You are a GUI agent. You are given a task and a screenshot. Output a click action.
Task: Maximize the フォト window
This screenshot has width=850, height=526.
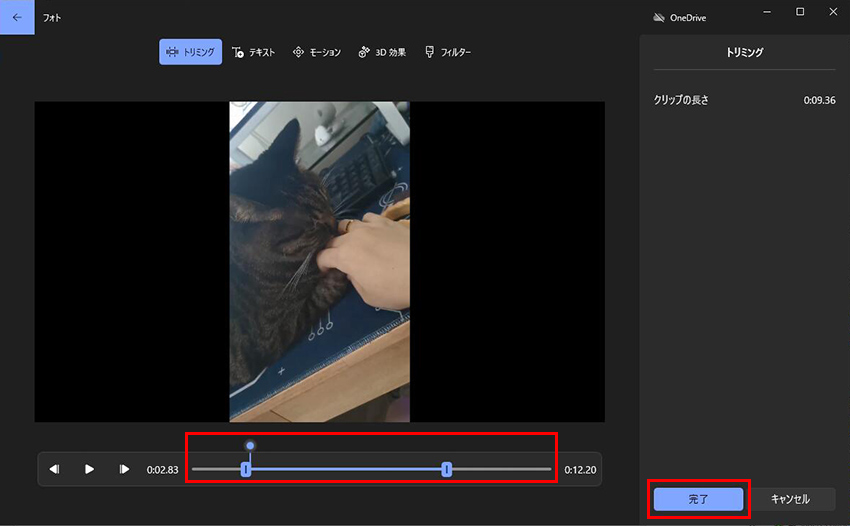point(800,12)
